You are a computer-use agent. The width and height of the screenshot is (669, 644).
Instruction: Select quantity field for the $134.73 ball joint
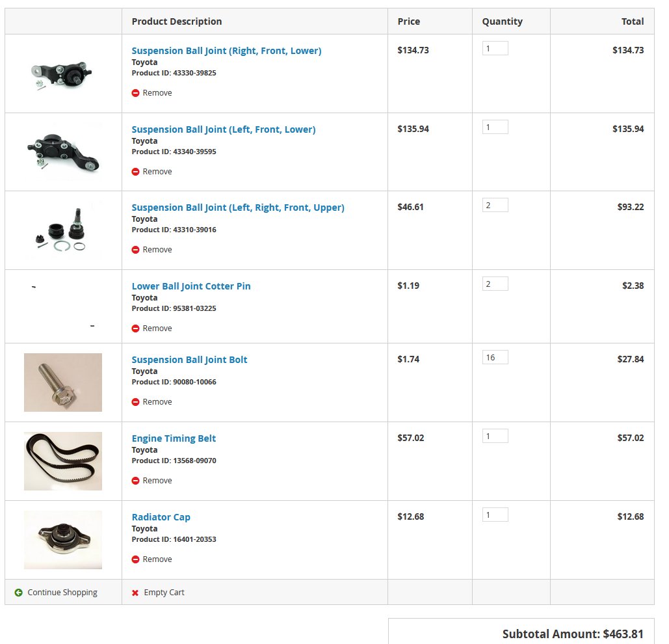tap(495, 48)
